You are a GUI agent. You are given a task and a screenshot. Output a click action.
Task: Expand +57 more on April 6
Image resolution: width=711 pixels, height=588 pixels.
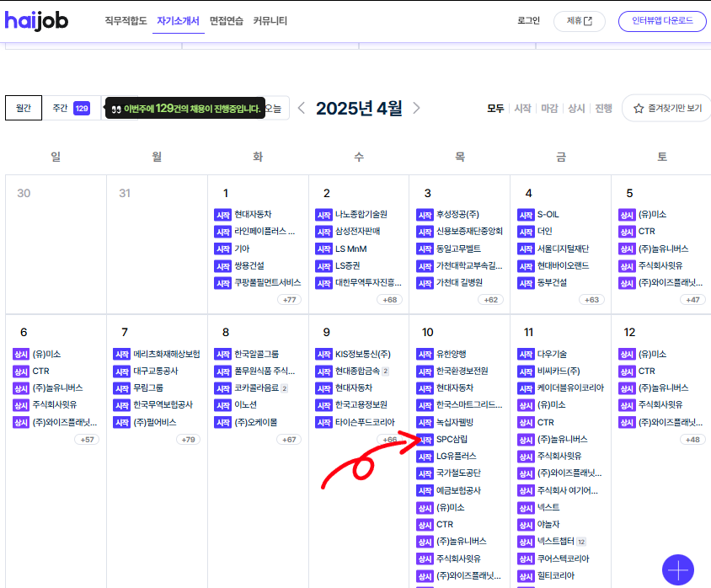point(87,439)
